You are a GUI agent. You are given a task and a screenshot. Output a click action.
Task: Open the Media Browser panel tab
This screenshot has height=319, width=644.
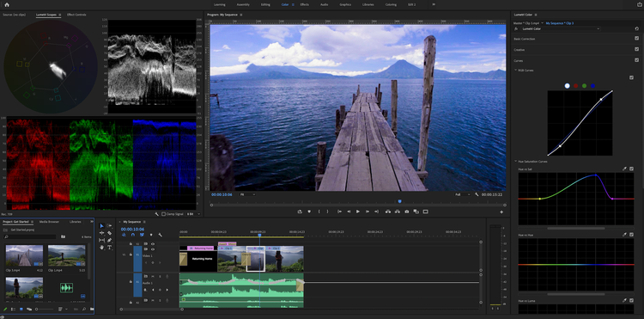click(49, 222)
